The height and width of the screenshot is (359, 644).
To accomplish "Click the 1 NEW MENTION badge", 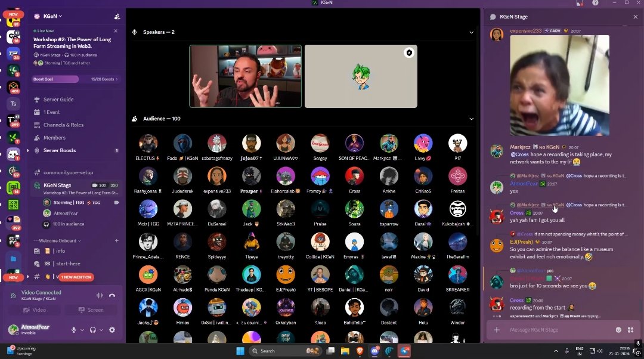I will coord(76,277).
